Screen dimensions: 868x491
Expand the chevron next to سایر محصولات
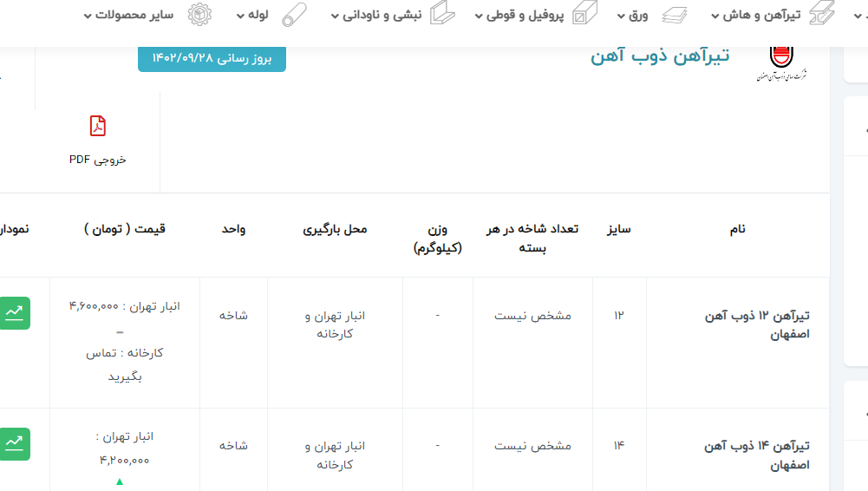(88, 16)
